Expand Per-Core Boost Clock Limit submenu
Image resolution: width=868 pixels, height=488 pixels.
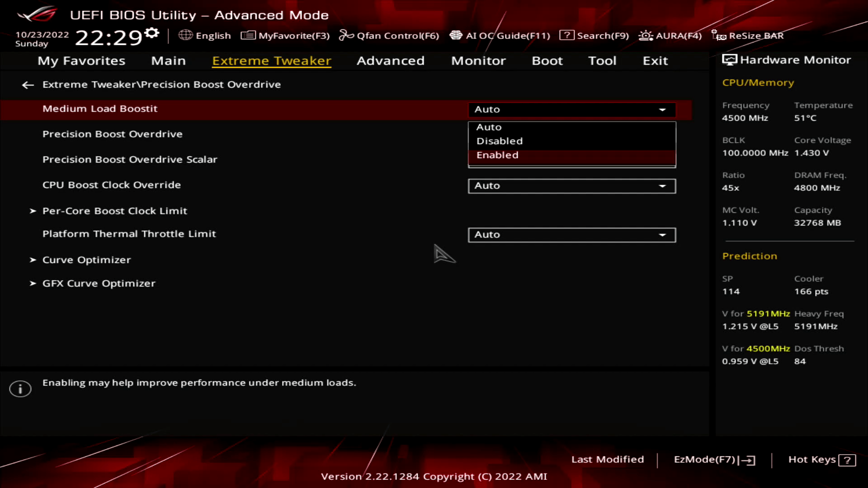[114, 211]
